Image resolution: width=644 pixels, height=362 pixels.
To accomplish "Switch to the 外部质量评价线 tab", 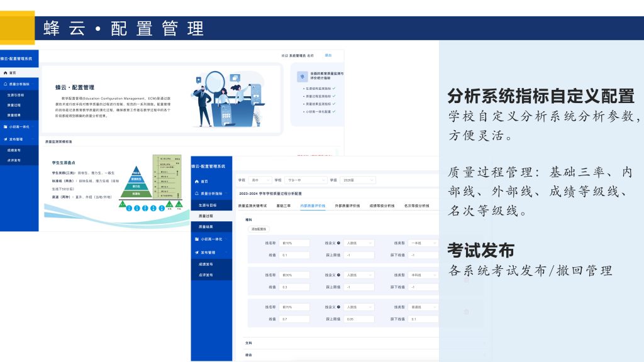I will pyautogui.click(x=347, y=206).
